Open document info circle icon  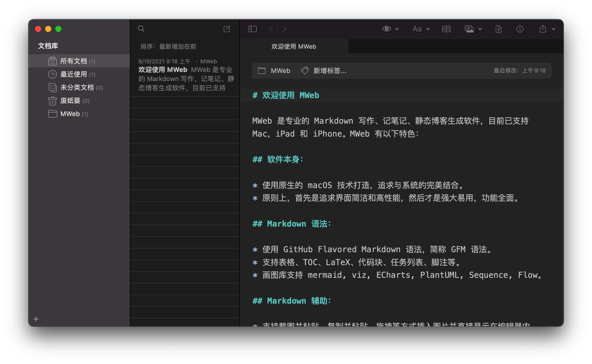[520, 29]
